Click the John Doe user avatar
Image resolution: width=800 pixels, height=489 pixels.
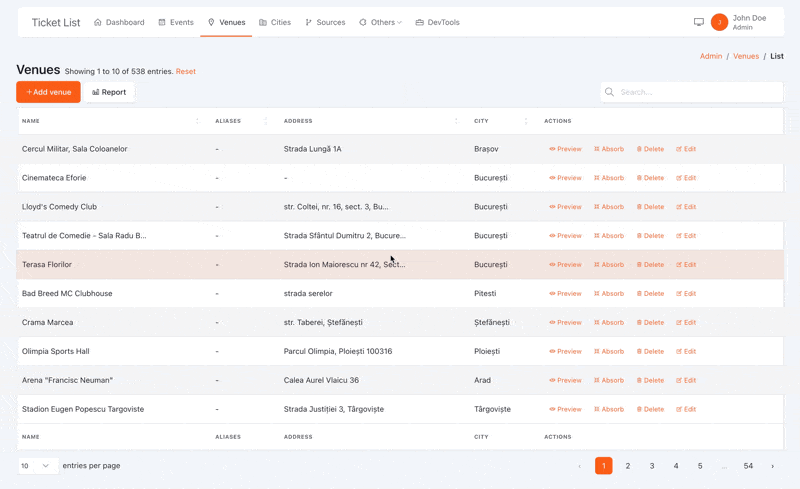(x=719, y=22)
